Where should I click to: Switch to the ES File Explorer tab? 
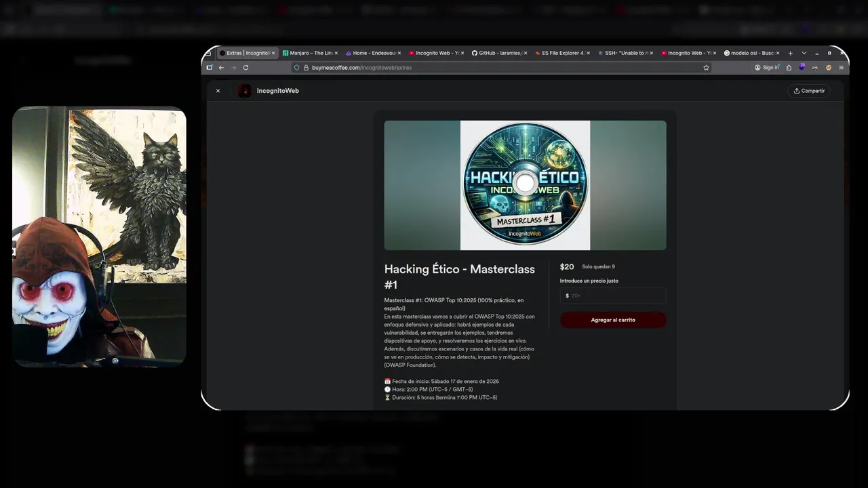pos(562,53)
